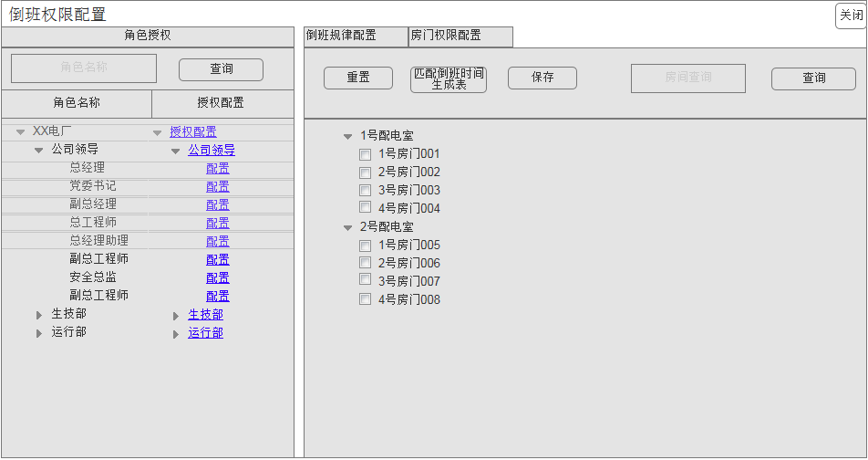Click 查询 button next to 房间查询 field
This screenshot has height=460, width=868.
813,79
